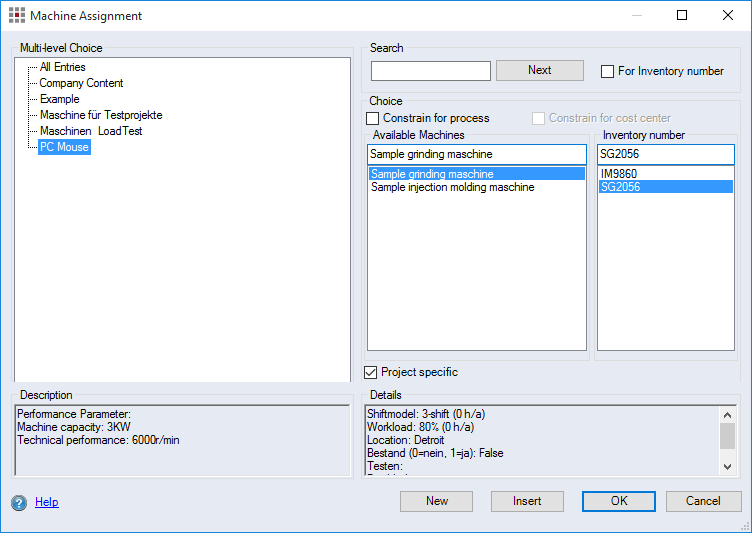Screen dimensions: 752x533
Task: Select Sample injection molding maschine
Action: pos(452,187)
